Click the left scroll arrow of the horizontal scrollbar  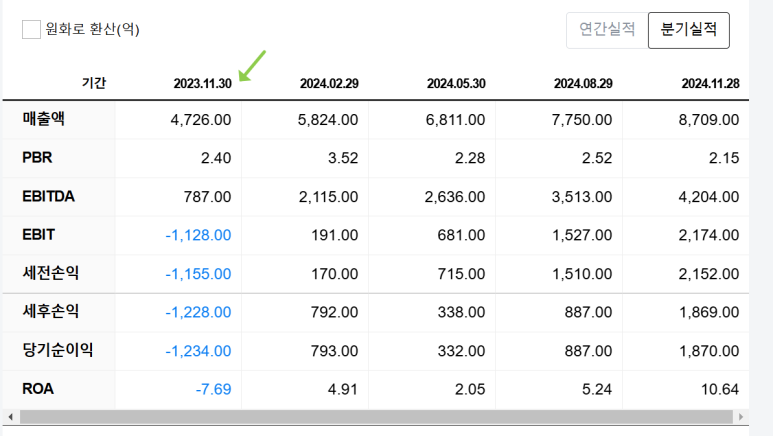coord(11,417)
